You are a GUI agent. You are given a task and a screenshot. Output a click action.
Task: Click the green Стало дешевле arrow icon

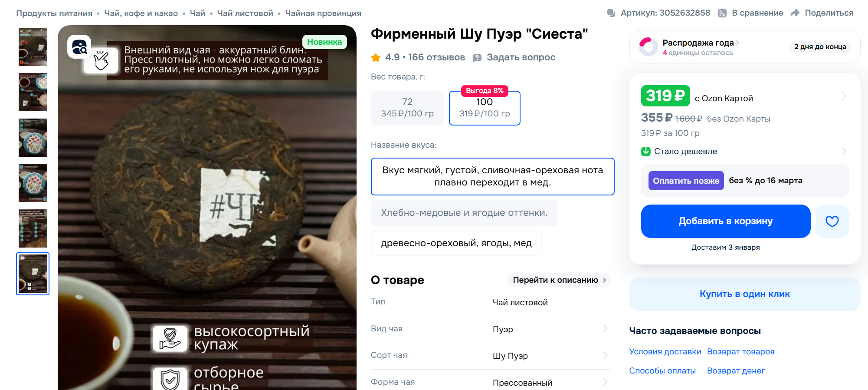click(x=645, y=151)
